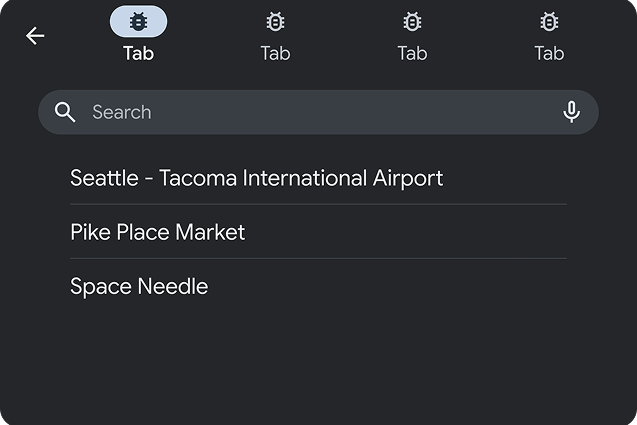The image size is (637, 425).
Task: Select Seattle - Tacoma International Airport result
Action: tap(256, 178)
